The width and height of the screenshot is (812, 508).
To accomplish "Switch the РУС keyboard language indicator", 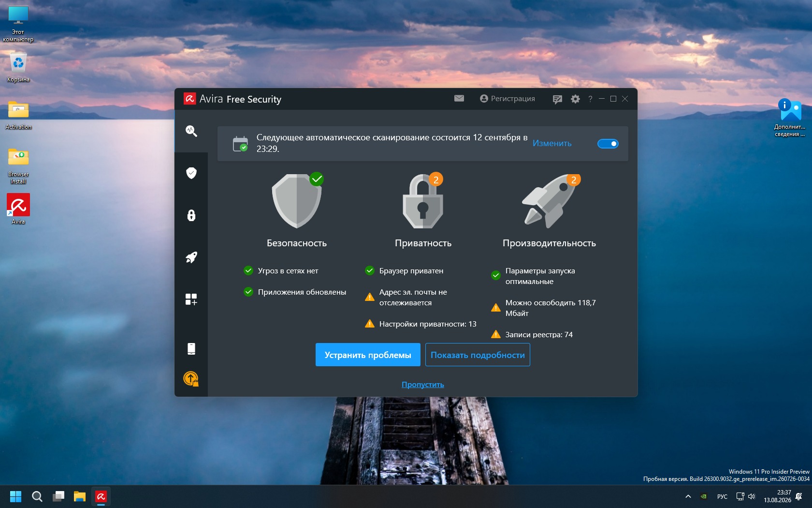I will point(722,496).
